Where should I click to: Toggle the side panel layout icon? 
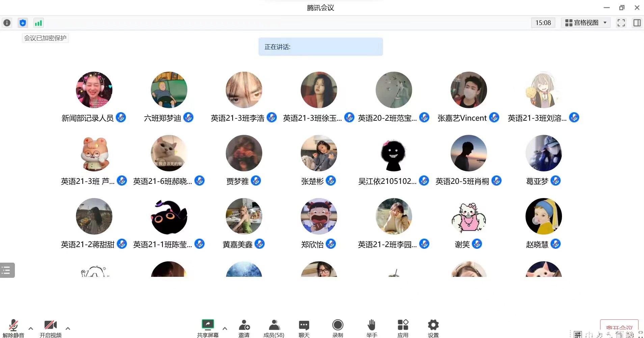tap(637, 23)
